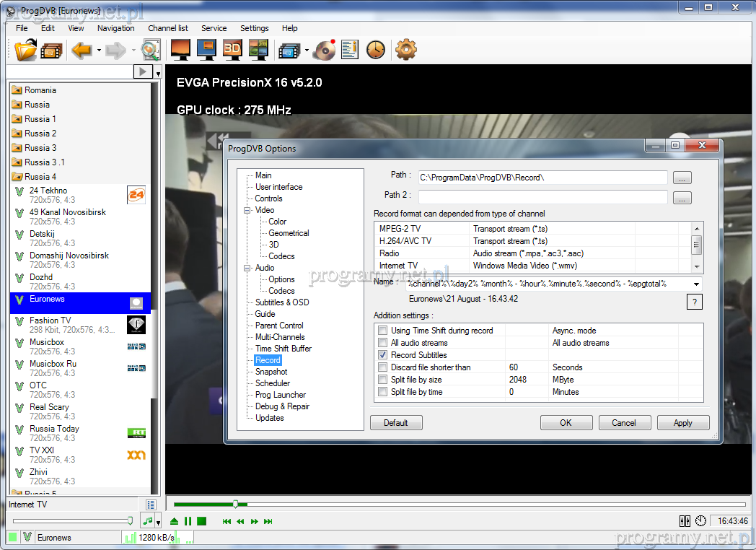Click the open file folder icon
This screenshot has width=756, height=550.
coord(25,50)
